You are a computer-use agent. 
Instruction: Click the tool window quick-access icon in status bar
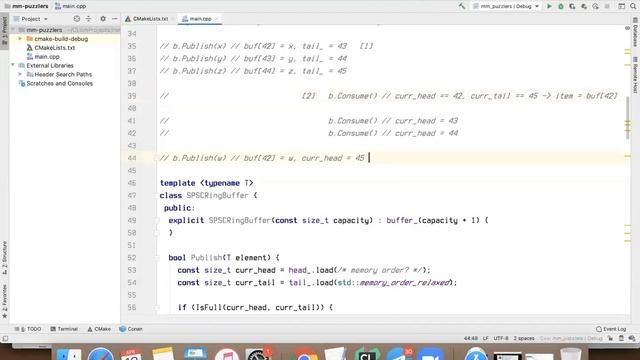[5, 338]
